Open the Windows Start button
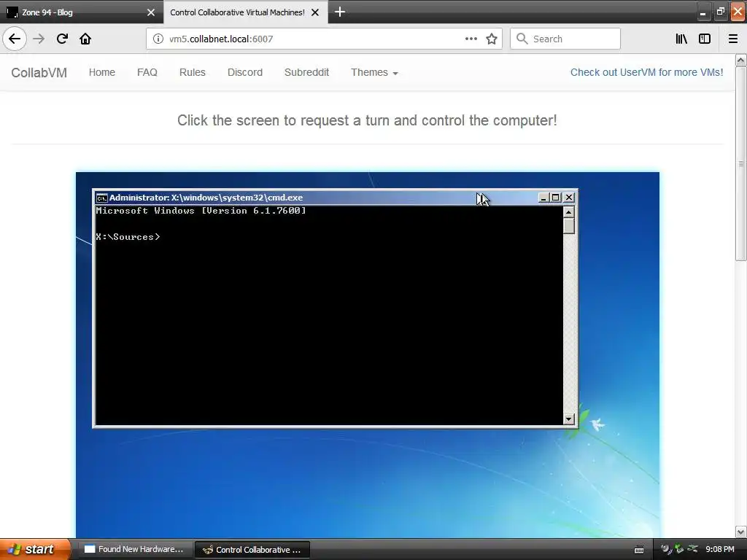747x560 pixels. click(35, 550)
